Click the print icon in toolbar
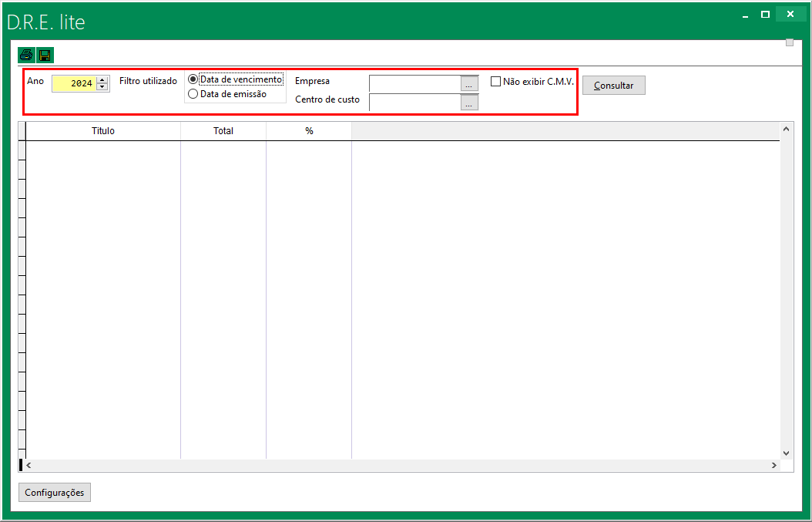This screenshot has height=522, width=812. (26, 56)
